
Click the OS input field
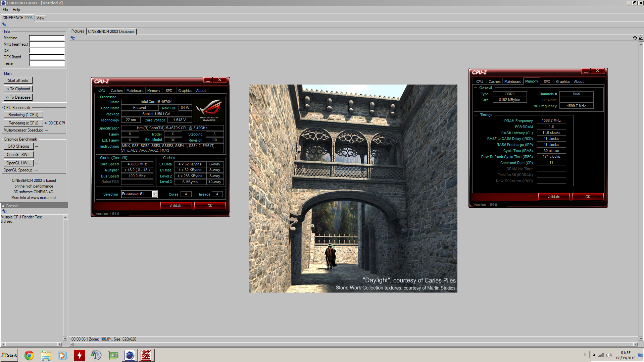click(x=47, y=51)
